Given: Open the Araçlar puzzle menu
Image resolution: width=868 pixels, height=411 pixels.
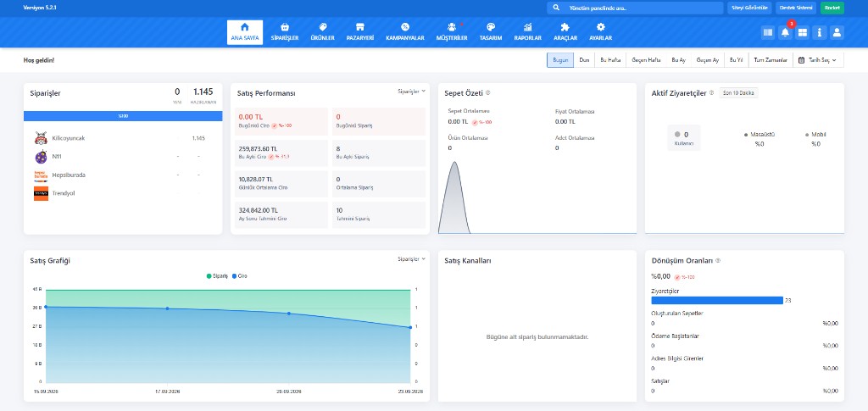Looking at the screenshot, I should (x=565, y=32).
